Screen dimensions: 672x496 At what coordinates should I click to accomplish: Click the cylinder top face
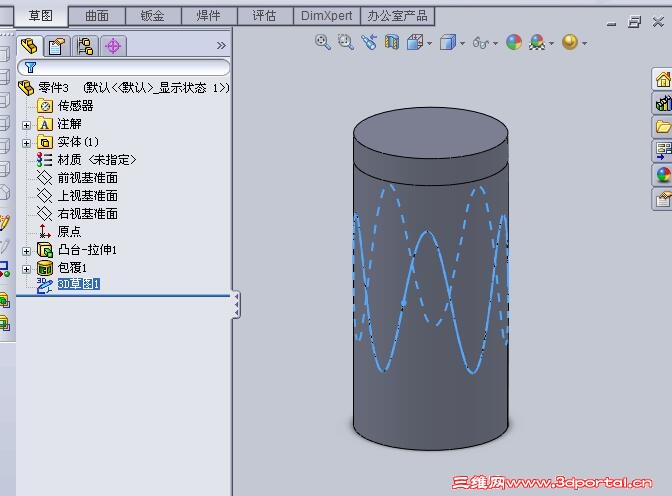point(431,134)
